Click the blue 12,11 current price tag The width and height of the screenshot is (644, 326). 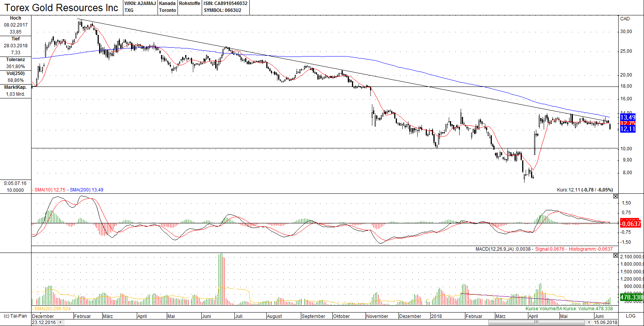628,129
